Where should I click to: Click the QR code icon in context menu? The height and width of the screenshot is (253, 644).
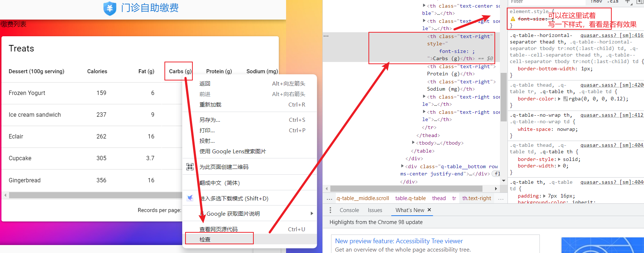(x=190, y=167)
